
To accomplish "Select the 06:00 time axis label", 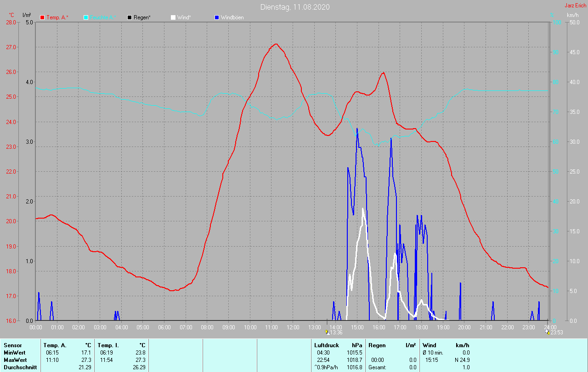I will (x=164, y=327).
